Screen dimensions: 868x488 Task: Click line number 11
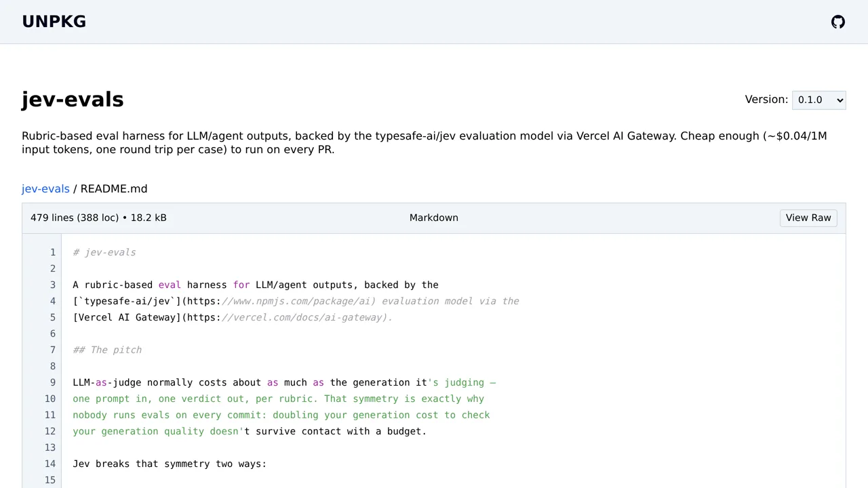tap(50, 415)
